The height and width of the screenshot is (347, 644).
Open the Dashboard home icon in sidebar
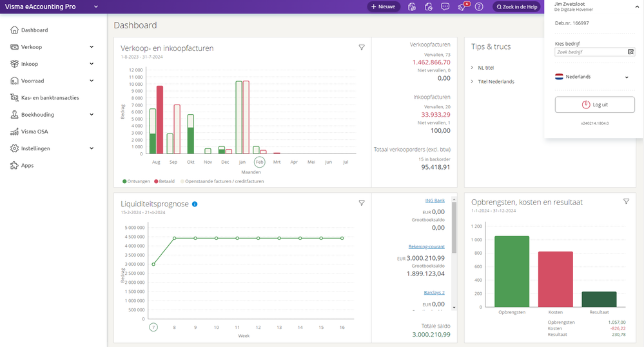pyautogui.click(x=14, y=30)
